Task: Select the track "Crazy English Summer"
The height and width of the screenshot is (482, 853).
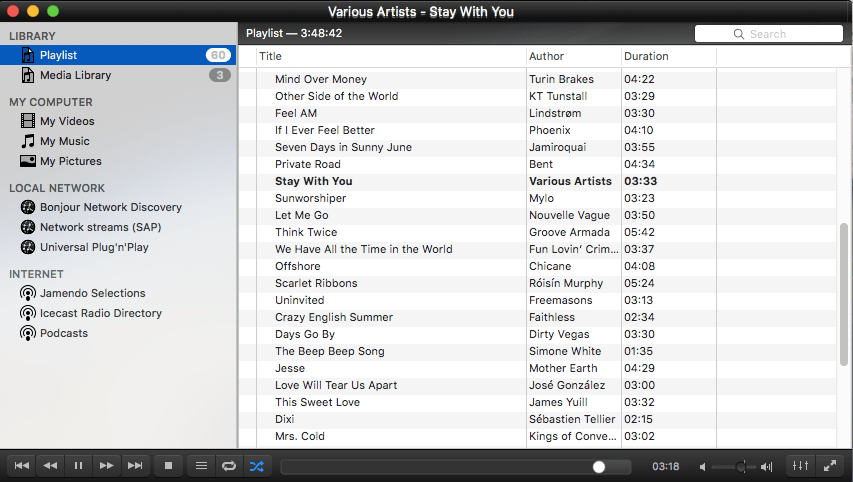Action: [334, 317]
